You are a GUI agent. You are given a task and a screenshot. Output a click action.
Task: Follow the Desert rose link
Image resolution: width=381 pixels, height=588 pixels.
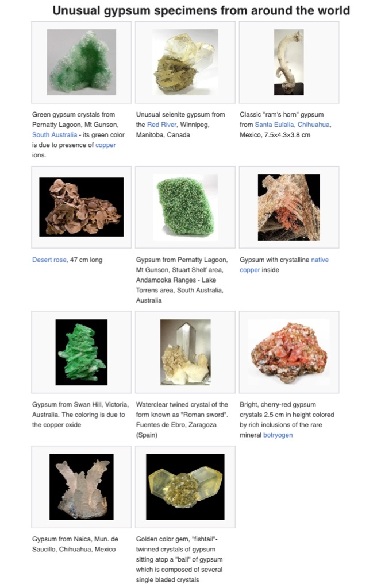pos(49,260)
